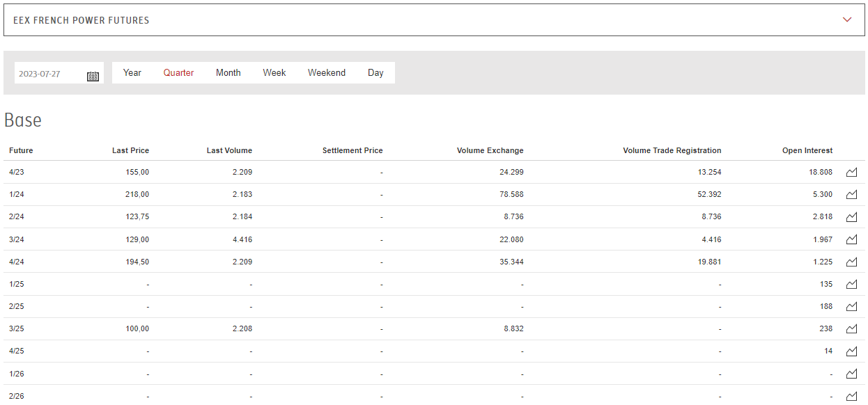Screen dimensions: 868x405
Task: Click the Base section heading
Action: click(x=23, y=120)
